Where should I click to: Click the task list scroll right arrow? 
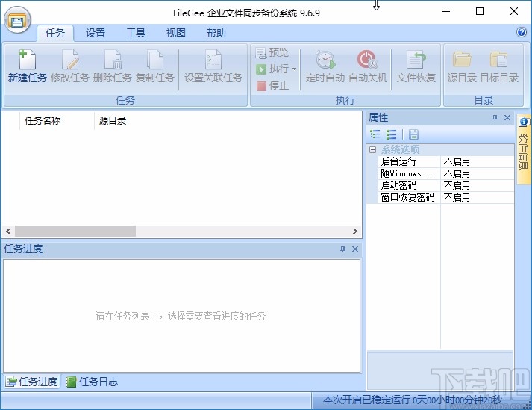point(355,232)
